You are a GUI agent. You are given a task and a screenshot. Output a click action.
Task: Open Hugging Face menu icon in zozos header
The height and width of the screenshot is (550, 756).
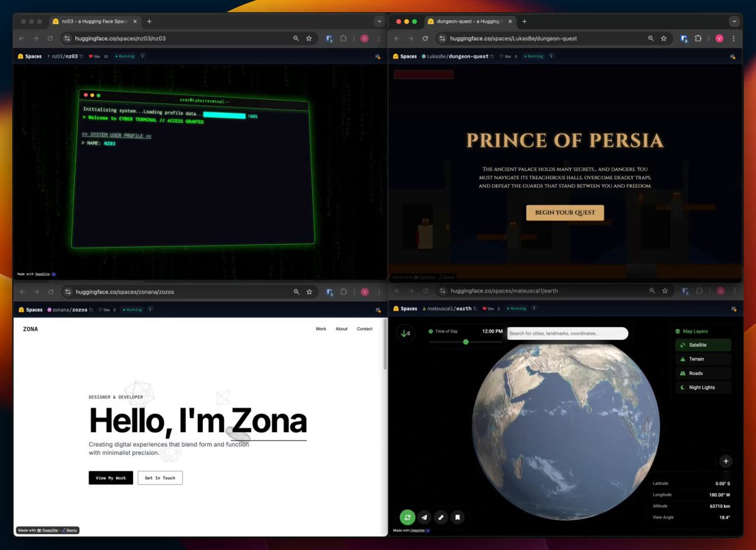tap(378, 310)
